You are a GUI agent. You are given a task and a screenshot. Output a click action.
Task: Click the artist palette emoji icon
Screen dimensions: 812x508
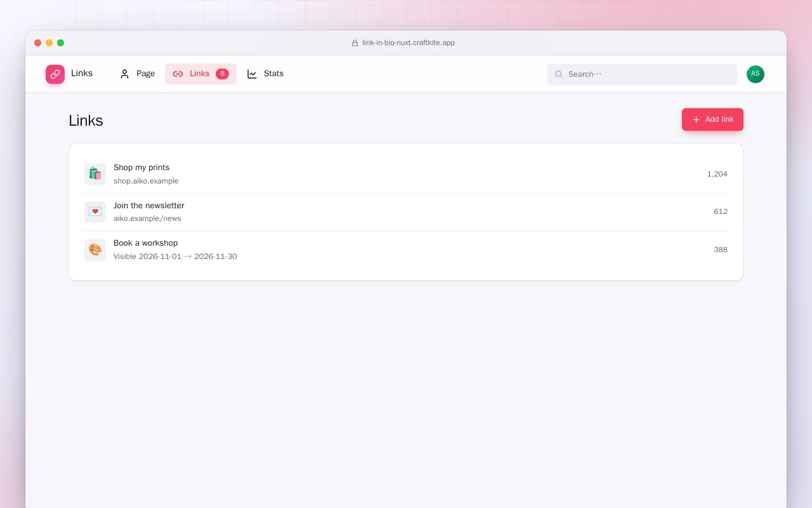click(95, 250)
